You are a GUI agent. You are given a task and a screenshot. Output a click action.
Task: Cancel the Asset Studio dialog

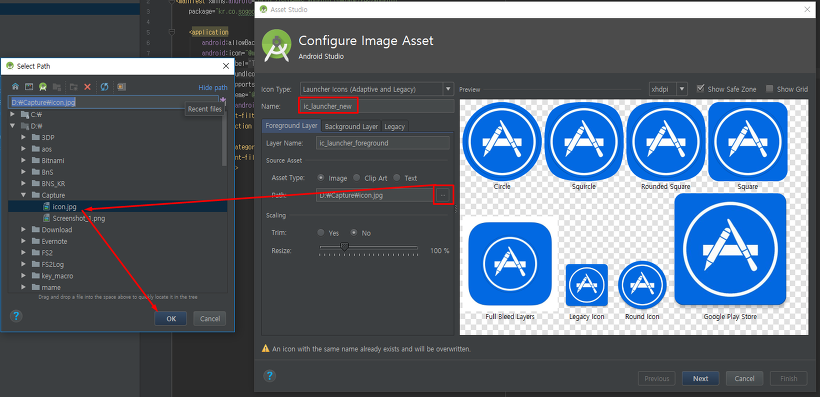point(744,379)
